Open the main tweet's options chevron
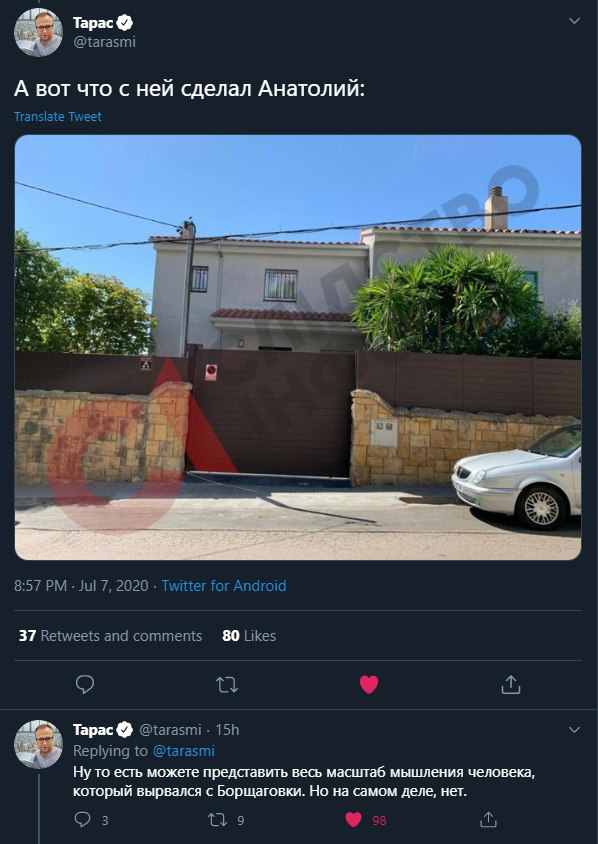Viewport: 598px width, 844px height. 574,21
